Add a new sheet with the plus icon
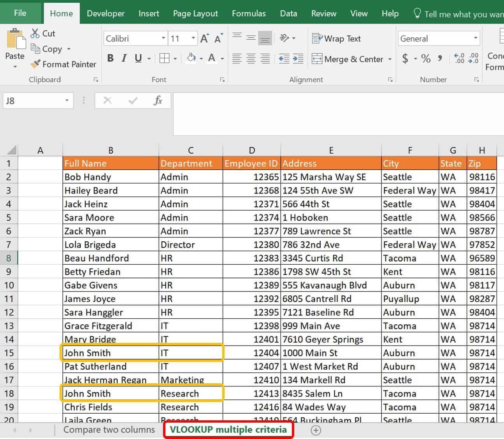 tap(316, 430)
